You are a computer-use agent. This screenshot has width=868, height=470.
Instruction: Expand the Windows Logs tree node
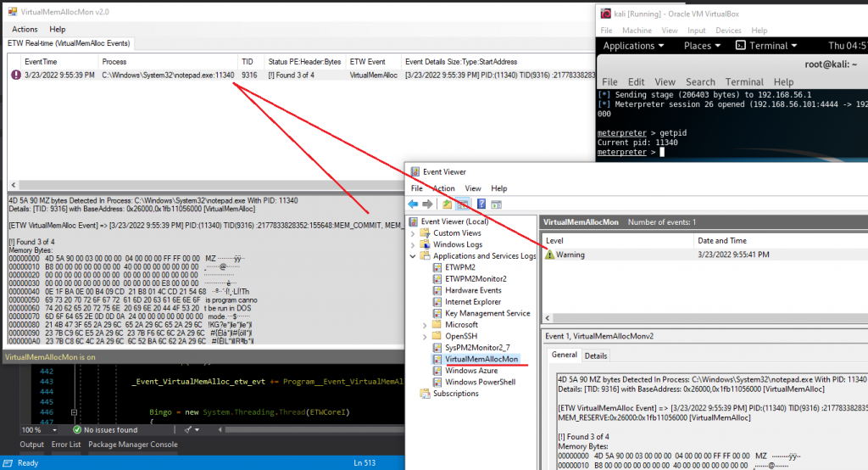413,245
